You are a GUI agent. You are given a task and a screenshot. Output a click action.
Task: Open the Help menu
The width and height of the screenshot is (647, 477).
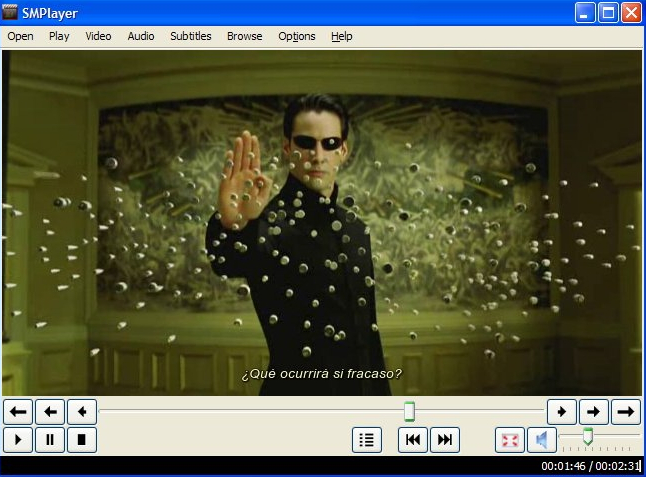pos(342,36)
